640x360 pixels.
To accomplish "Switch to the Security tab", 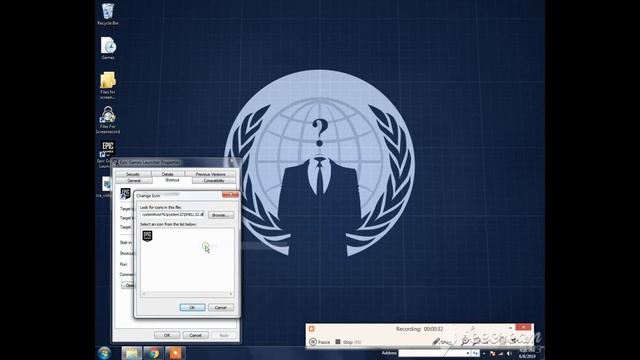I will 133,174.
